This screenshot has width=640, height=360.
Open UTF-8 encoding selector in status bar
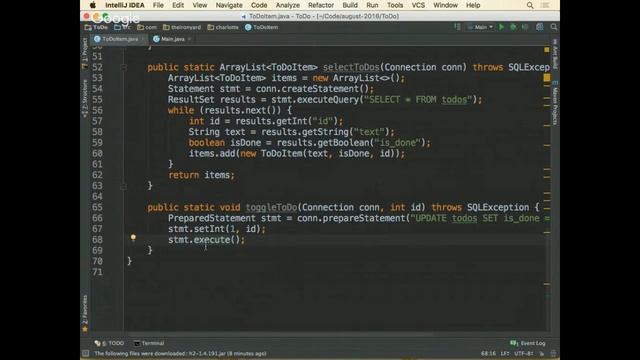coord(524,353)
